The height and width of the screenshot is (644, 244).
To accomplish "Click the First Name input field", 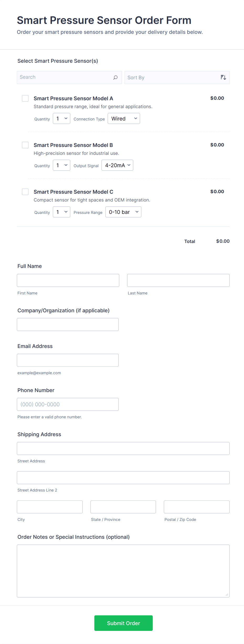I will pos(68,281).
